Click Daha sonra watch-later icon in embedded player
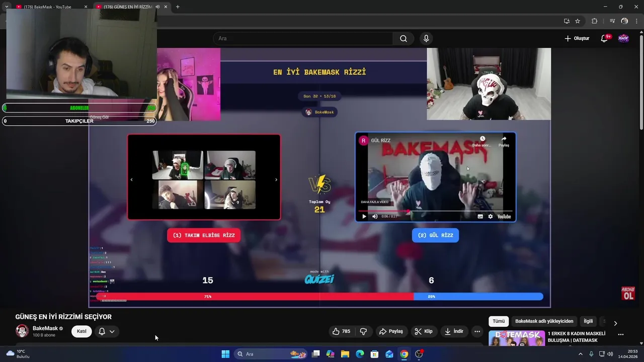 pyautogui.click(x=482, y=141)
